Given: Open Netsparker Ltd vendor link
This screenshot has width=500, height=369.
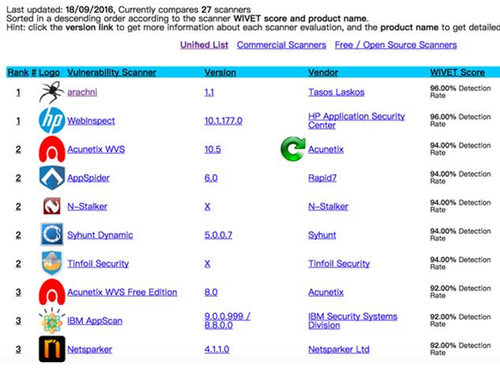Looking at the screenshot, I should pos(339,349).
